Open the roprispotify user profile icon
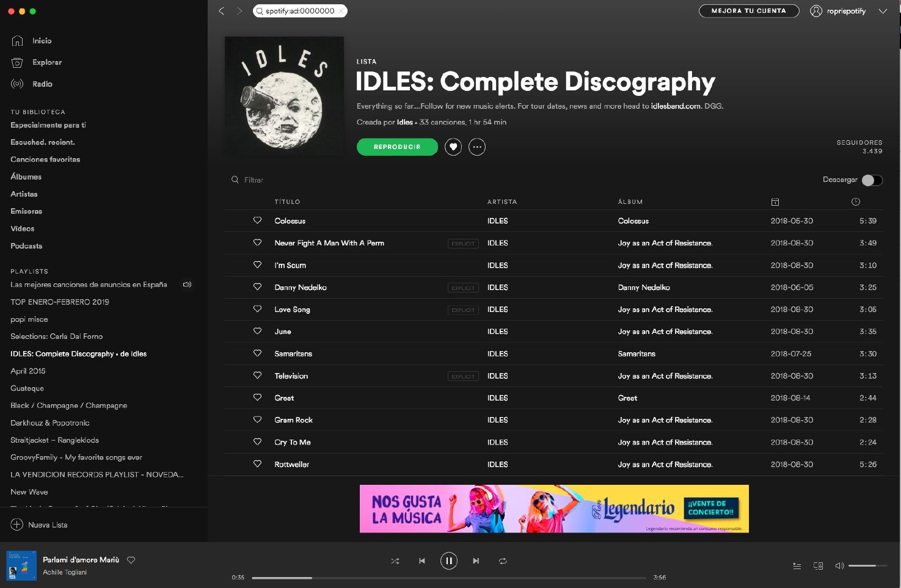Screen dimensions: 901x588 coord(816,11)
